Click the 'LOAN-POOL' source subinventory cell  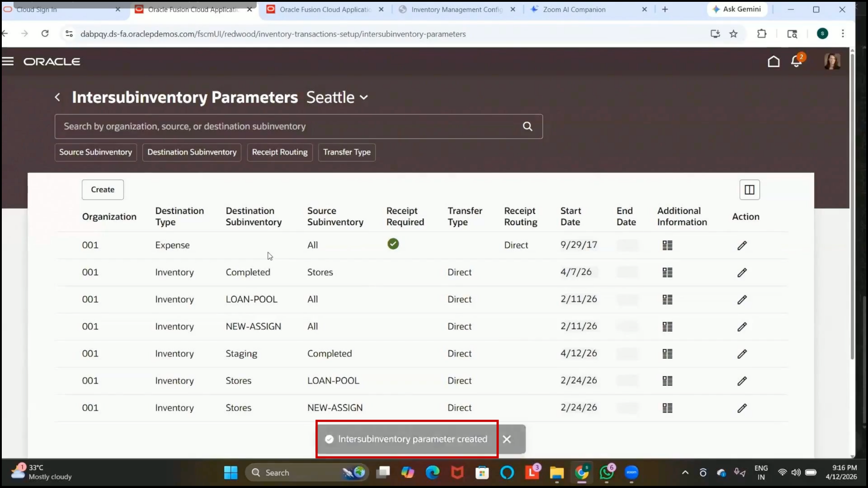click(x=333, y=381)
